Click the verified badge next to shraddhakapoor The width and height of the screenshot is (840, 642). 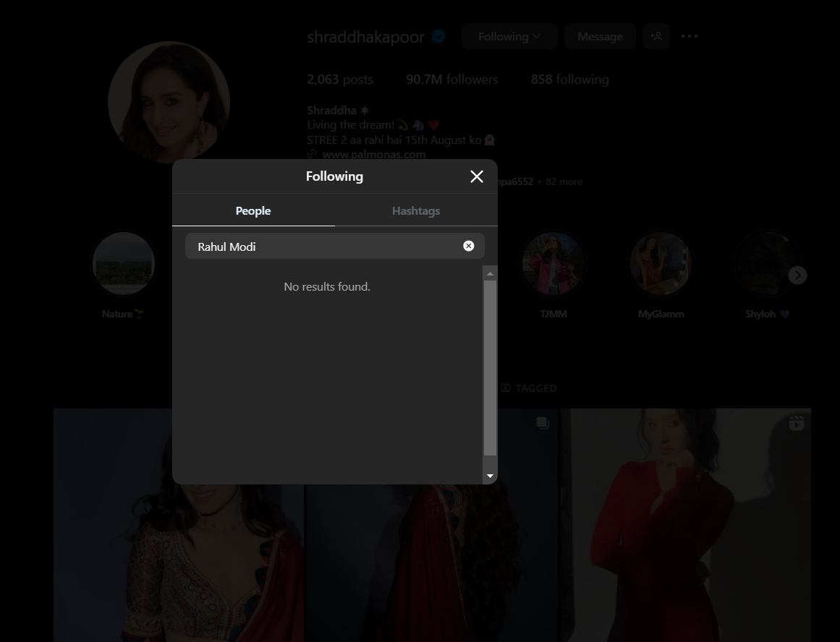[438, 36]
